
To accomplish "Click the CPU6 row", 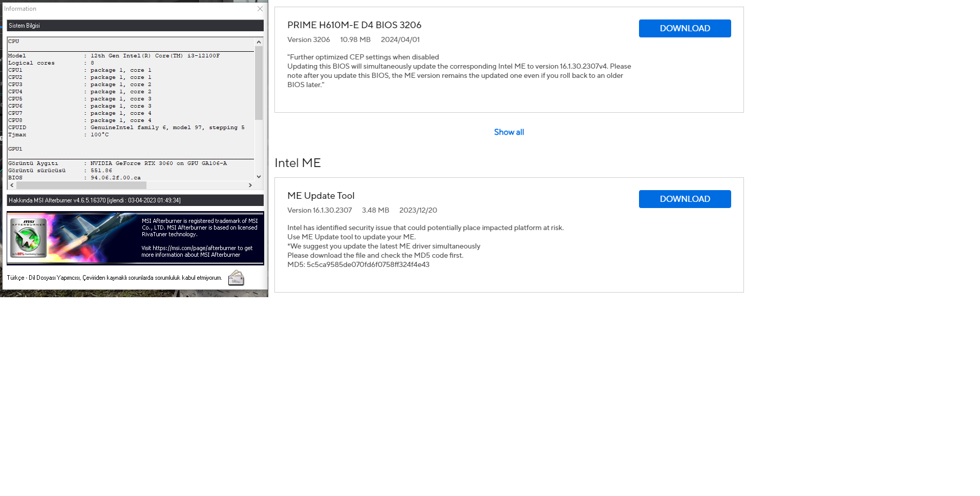I will pyautogui.click(x=80, y=106).
